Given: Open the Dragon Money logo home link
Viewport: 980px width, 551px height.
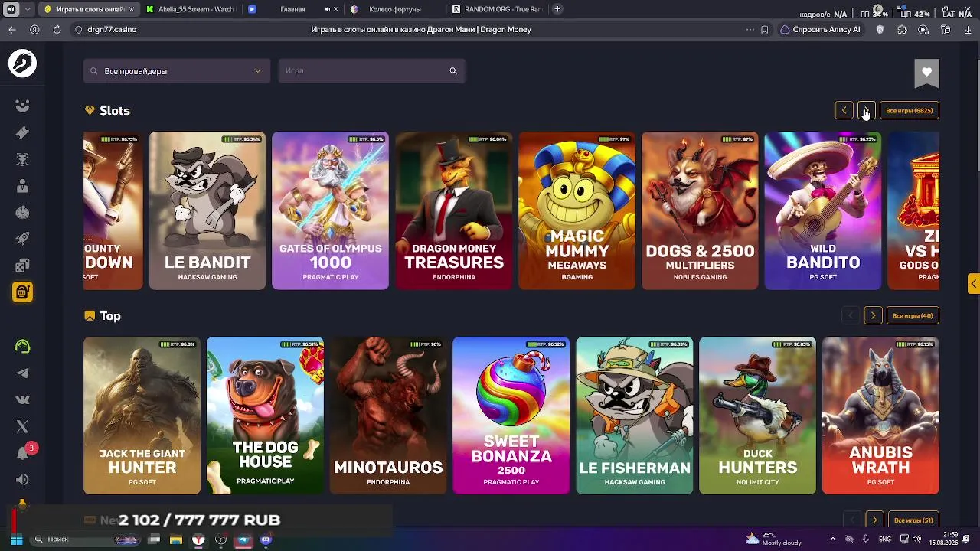Looking at the screenshot, I should 22,64.
